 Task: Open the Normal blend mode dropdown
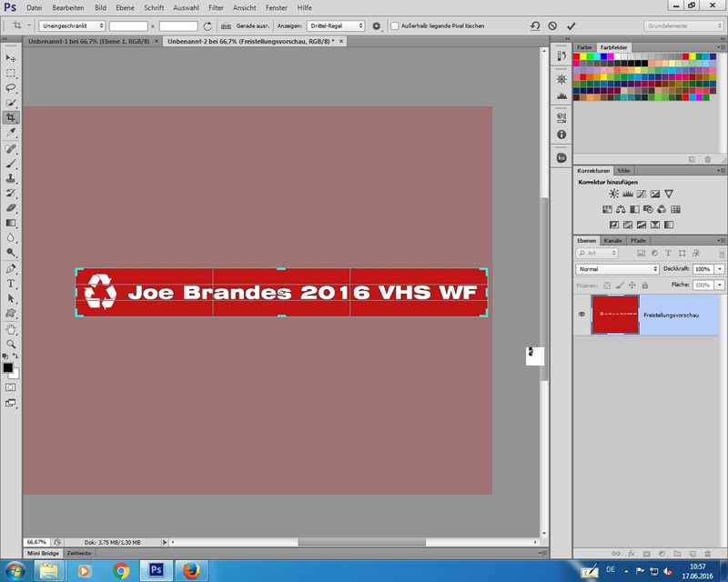click(617, 269)
